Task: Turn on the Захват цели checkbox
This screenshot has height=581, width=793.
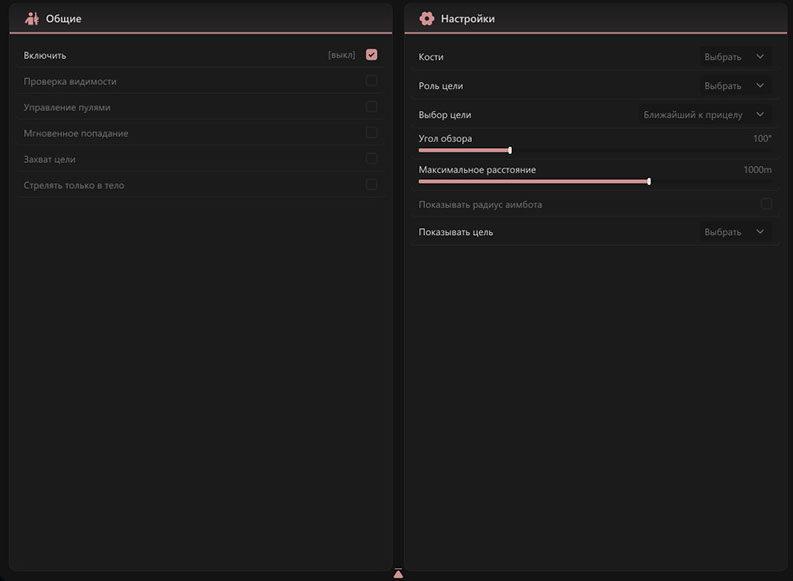Action: pyautogui.click(x=371, y=159)
